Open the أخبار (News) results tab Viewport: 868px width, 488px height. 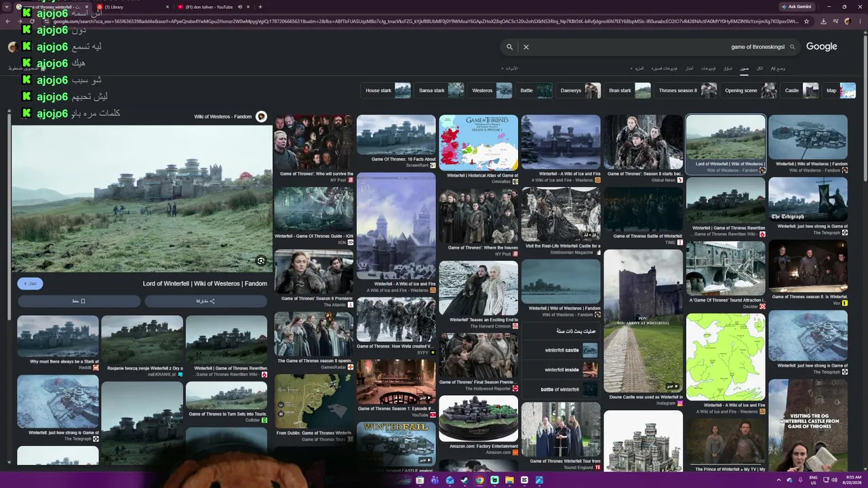(689, 68)
